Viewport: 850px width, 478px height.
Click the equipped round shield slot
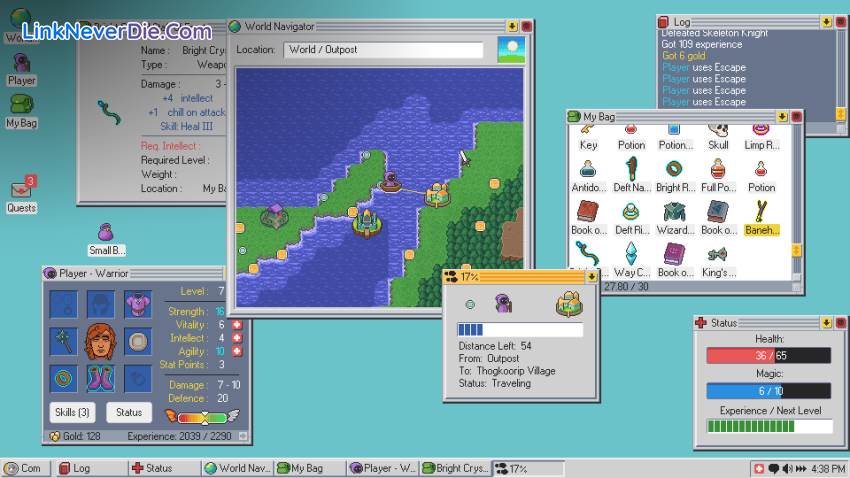pyautogui.click(x=138, y=341)
